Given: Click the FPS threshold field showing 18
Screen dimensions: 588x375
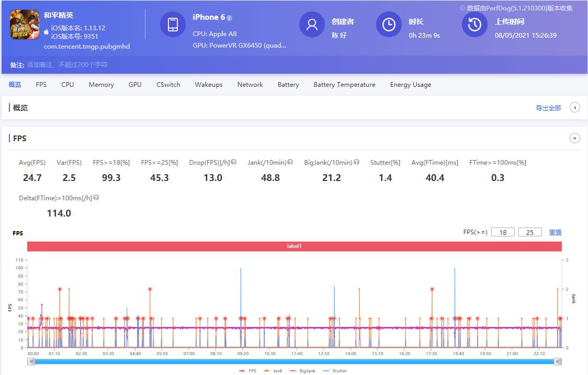Looking at the screenshot, I should click(x=503, y=232).
